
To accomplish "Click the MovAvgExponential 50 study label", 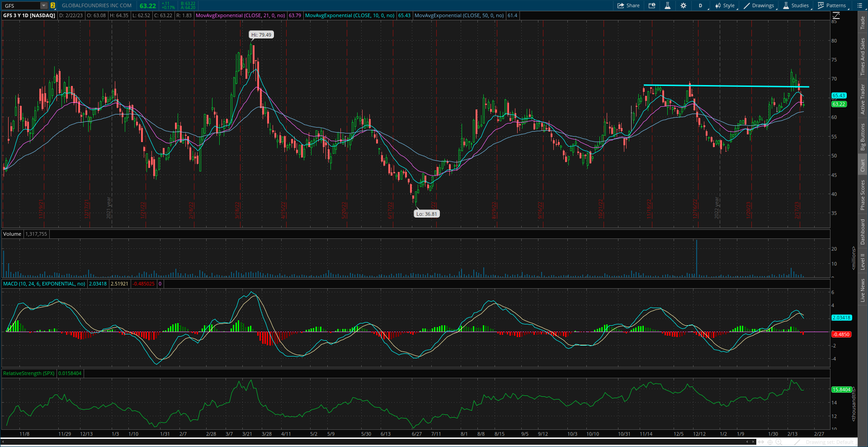I will click(459, 15).
